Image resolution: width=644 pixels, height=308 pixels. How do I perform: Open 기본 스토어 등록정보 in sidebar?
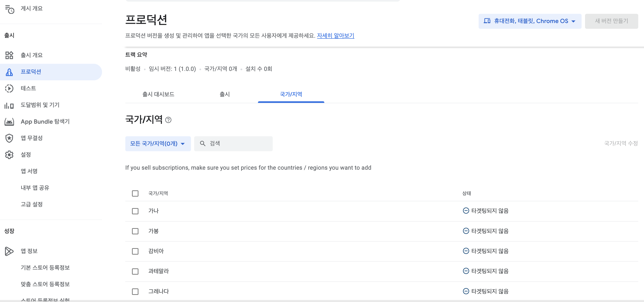[45, 267]
